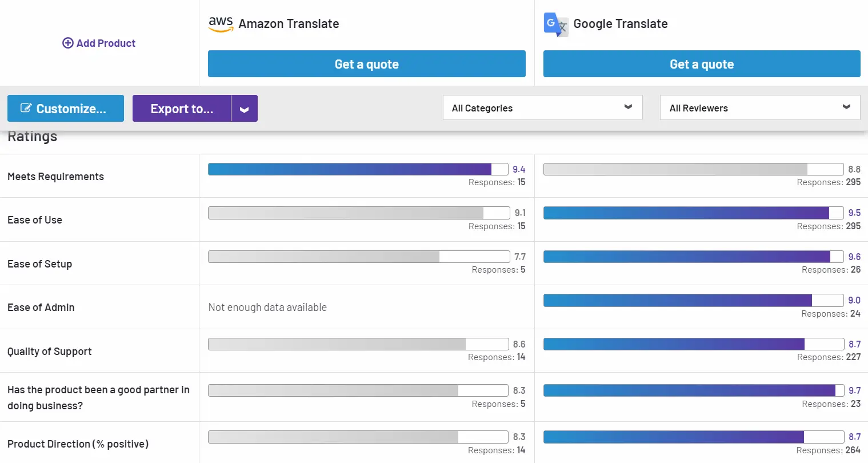Click the plus icon beside Add Product
868x463 pixels.
pyautogui.click(x=68, y=43)
